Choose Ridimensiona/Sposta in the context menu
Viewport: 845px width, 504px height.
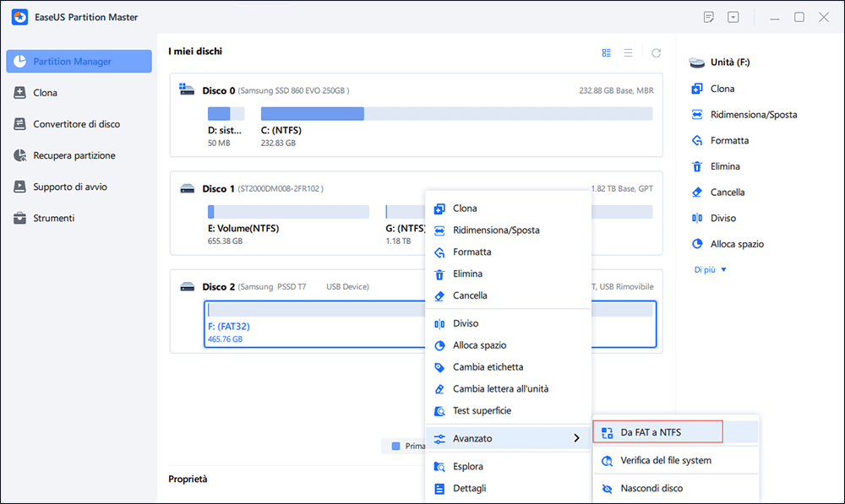click(508, 230)
